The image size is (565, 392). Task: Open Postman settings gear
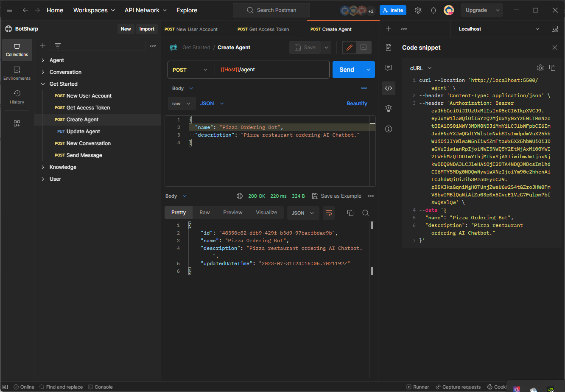click(x=418, y=10)
